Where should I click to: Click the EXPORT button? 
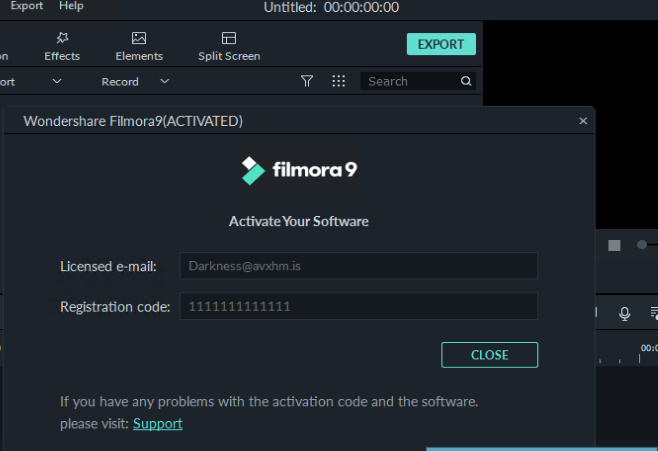coord(441,44)
